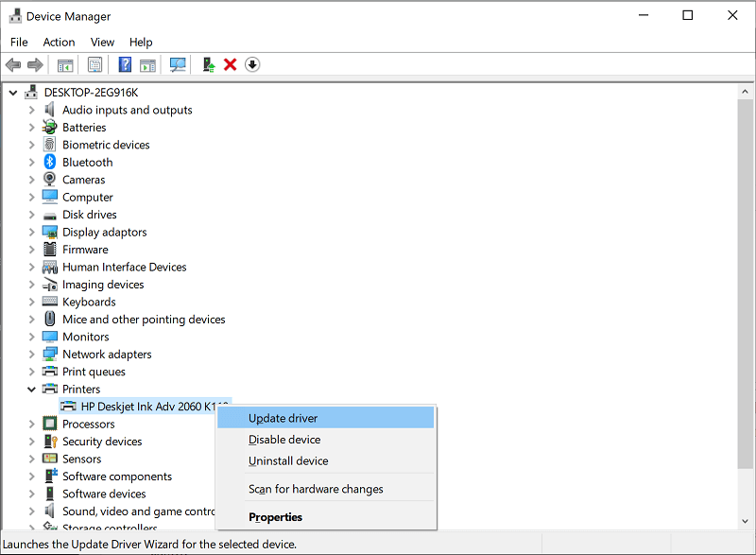Choose Scan for hardware changes in context menu
756x555 pixels.
pyautogui.click(x=325, y=489)
